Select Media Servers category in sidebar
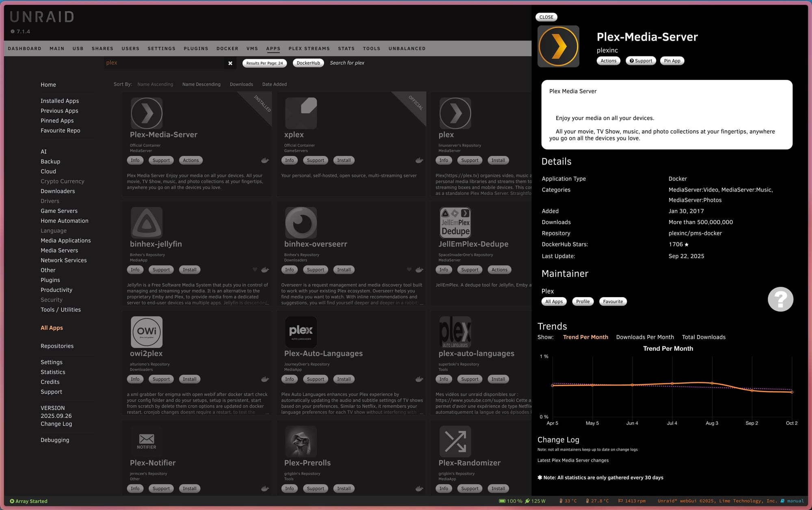Screen dimensions: 812x510 pos(59,251)
